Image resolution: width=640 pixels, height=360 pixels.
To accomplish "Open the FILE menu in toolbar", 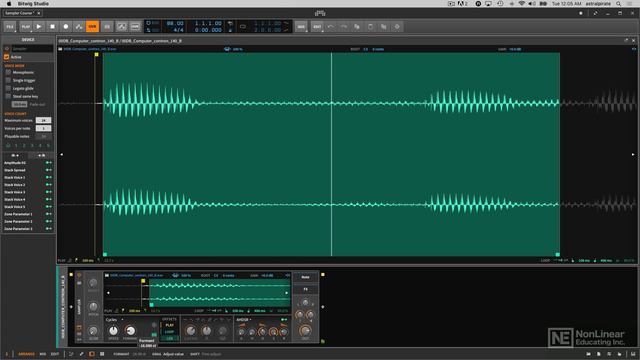I will (10, 27).
